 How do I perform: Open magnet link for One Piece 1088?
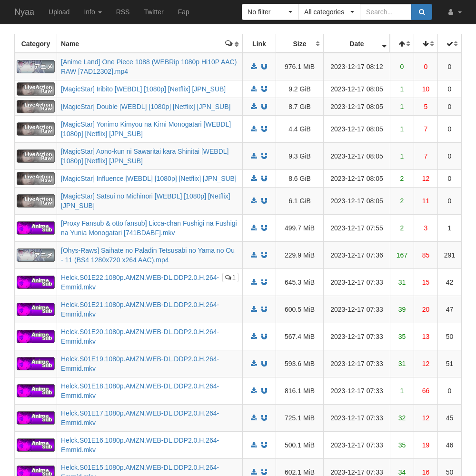point(264,67)
